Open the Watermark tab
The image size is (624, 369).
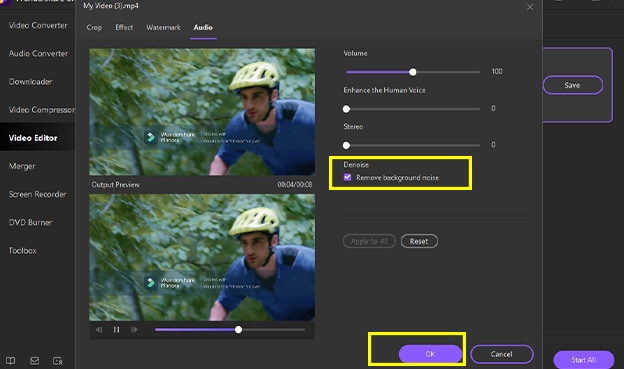tap(163, 27)
